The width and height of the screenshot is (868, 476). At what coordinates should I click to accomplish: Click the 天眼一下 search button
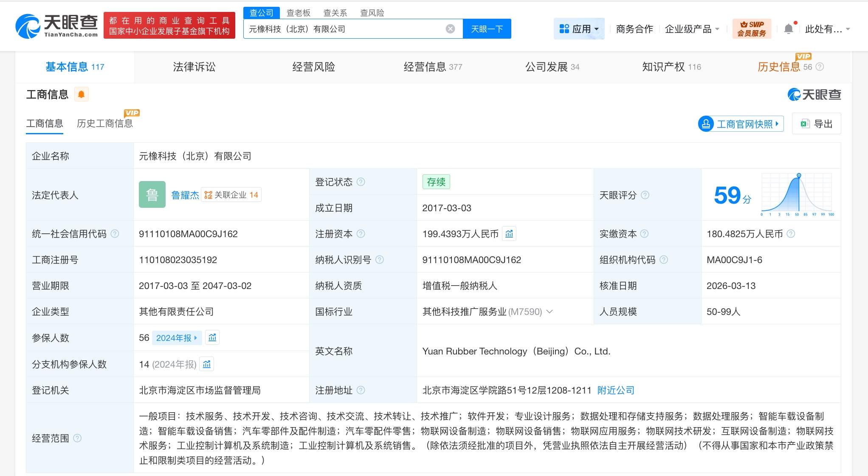(487, 29)
